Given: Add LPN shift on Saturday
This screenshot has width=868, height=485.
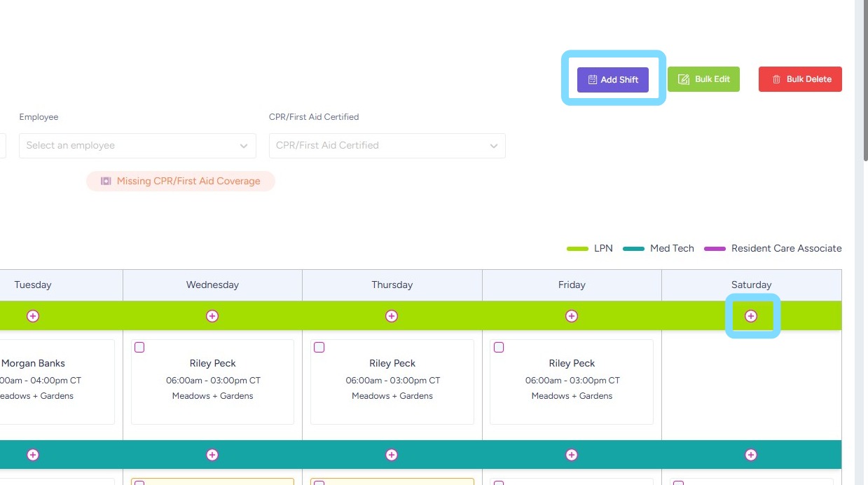Looking at the screenshot, I should click(x=751, y=316).
